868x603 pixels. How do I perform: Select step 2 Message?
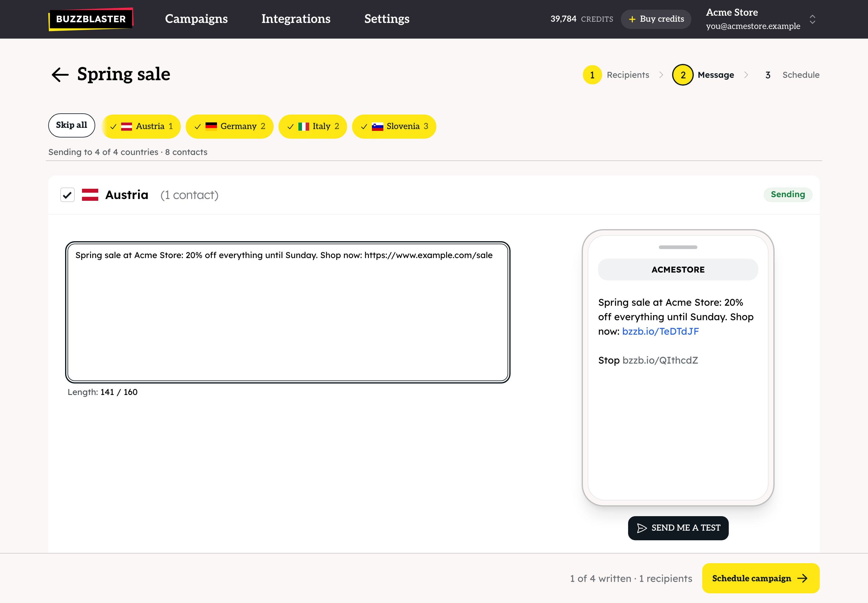(703, 75)
